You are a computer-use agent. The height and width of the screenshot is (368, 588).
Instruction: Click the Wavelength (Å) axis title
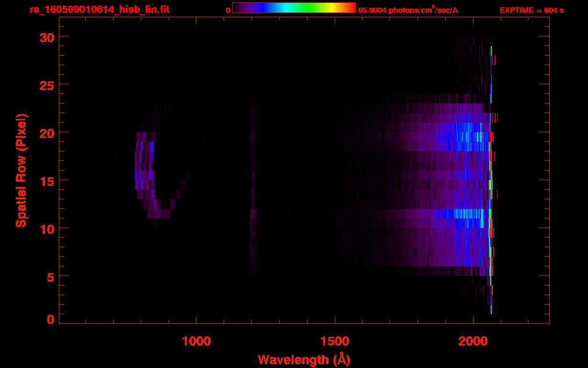pyautogui.click(x=304, y=359)
